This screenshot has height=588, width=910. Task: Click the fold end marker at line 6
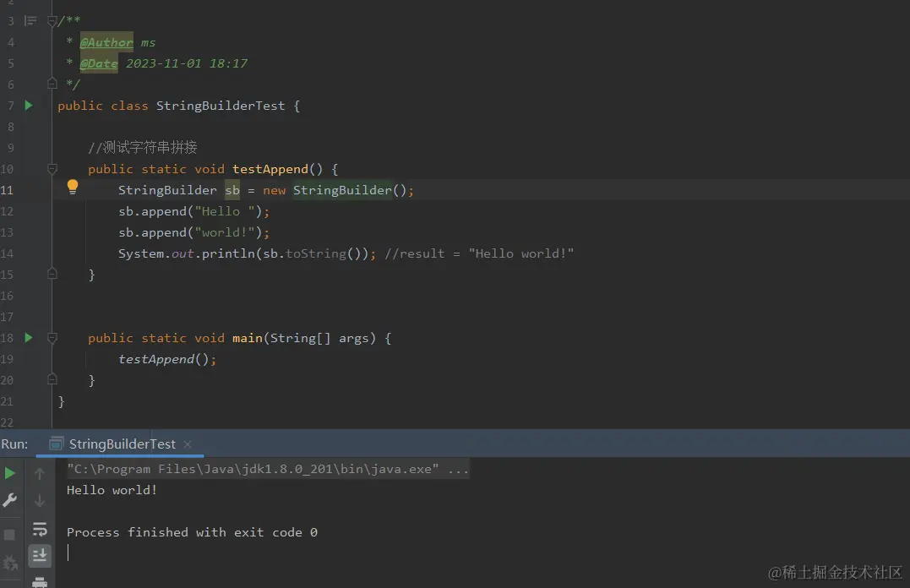click(52, 84)
